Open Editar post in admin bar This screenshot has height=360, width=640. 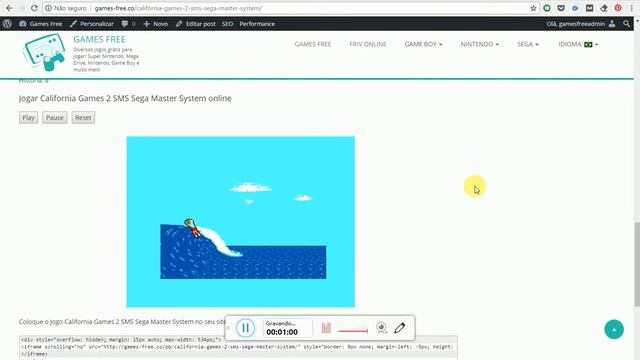point(196,24)
